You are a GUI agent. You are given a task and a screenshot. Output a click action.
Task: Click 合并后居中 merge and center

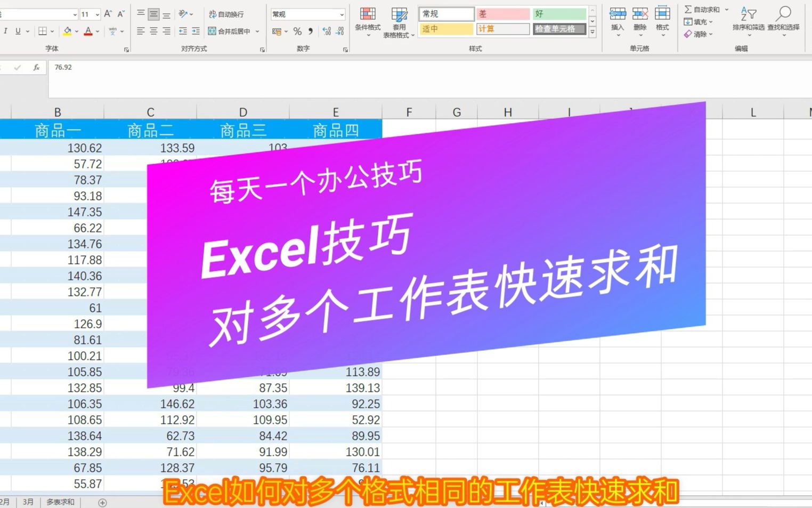coord(229,31)
